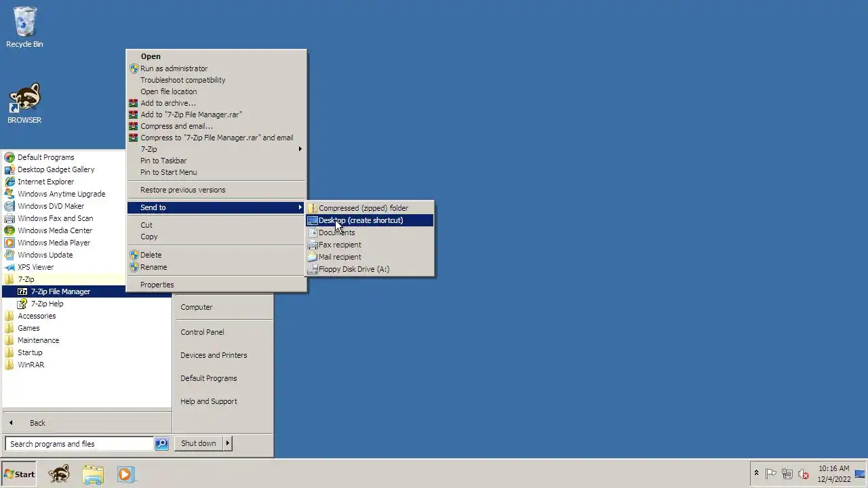The image size is (868, 488).
Task: Send to Mail recipient
Action: [x=370, y=257]
